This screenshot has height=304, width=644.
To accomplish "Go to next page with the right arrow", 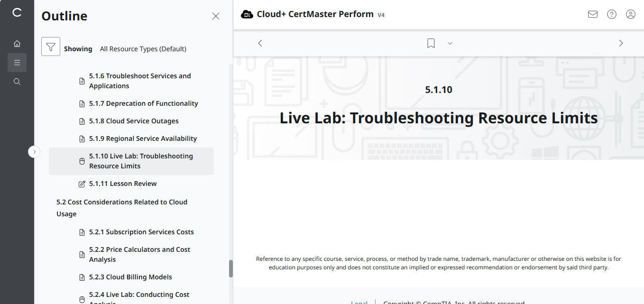I will point(621,43).
